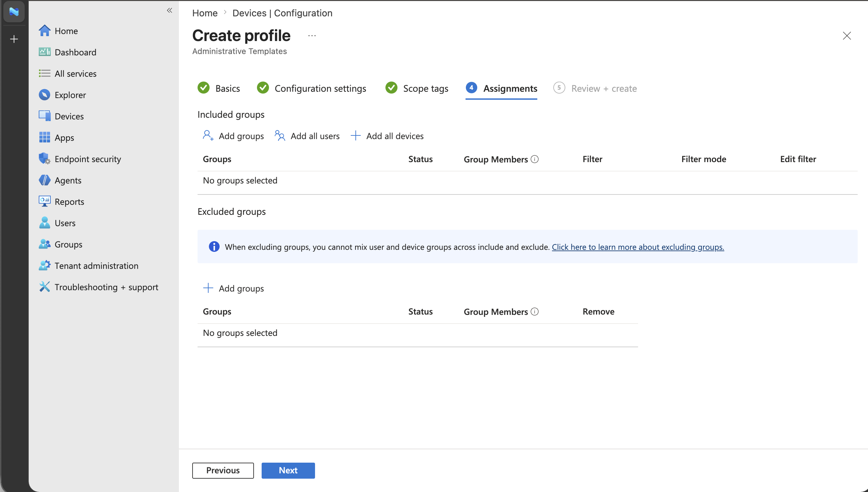Click Add all devices
This screenshot has width=868, height=492.
click(387, 136)
